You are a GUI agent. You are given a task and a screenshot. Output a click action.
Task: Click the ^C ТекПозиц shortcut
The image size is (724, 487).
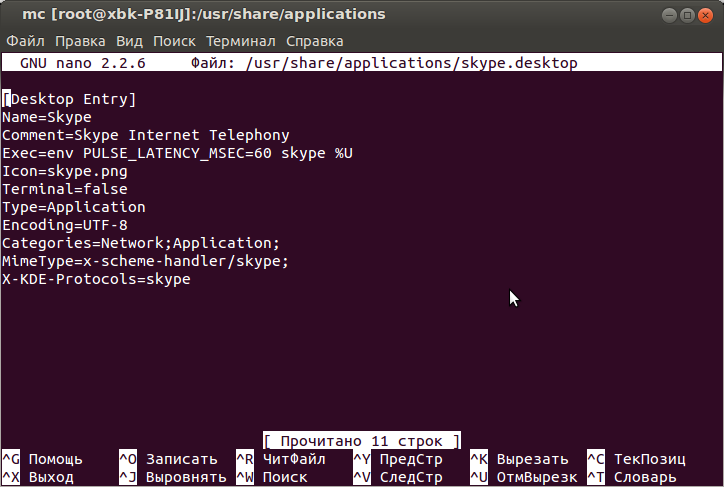[637, 459]
